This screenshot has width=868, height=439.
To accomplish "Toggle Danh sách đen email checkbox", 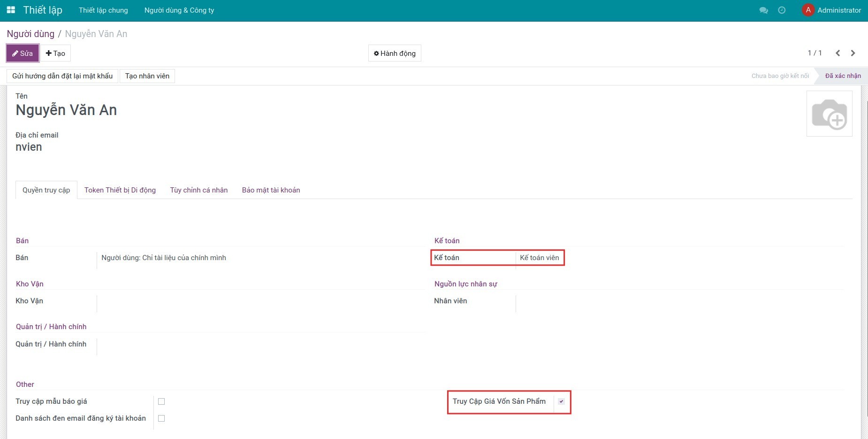I will click(161, 418).
